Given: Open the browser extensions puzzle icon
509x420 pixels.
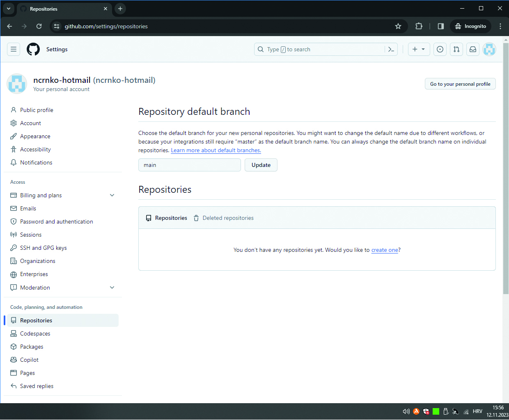Looking at the screenshot, I should (419, 26).
